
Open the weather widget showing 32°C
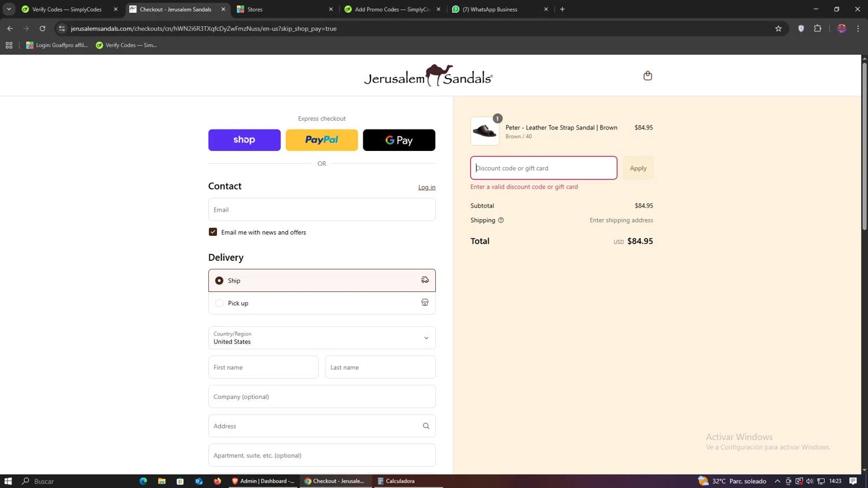pos(732,481)
